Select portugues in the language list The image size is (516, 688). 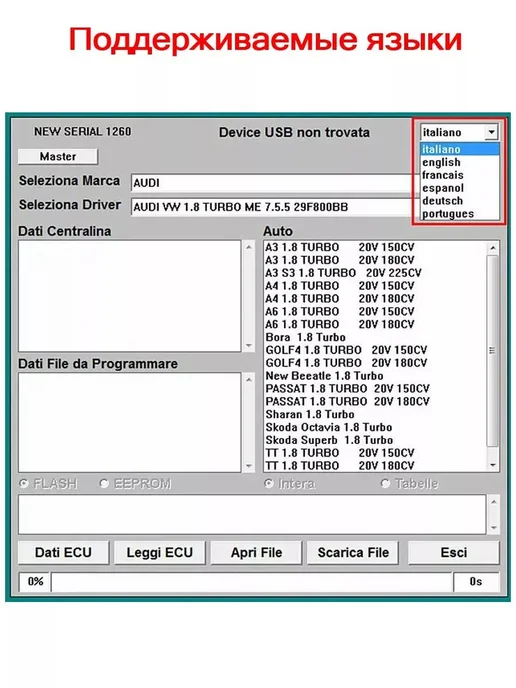[460, 213]
